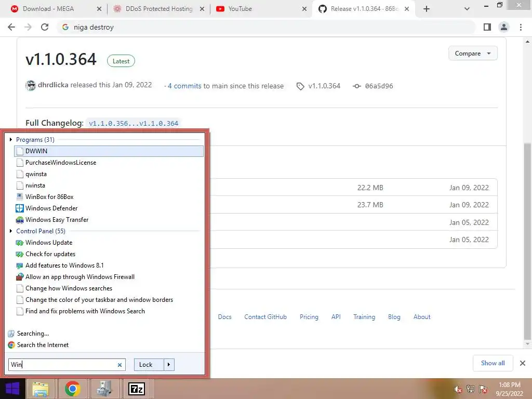Open PurchaseWindowsLicense result
This screenshot has height=399, width=532.
(x=109, y=163)
